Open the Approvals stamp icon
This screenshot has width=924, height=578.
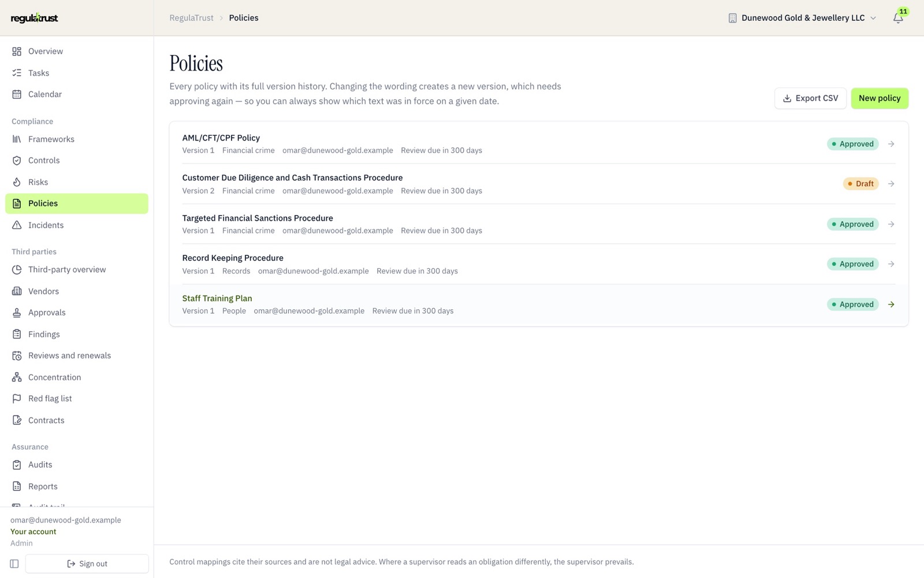(17, 313)
